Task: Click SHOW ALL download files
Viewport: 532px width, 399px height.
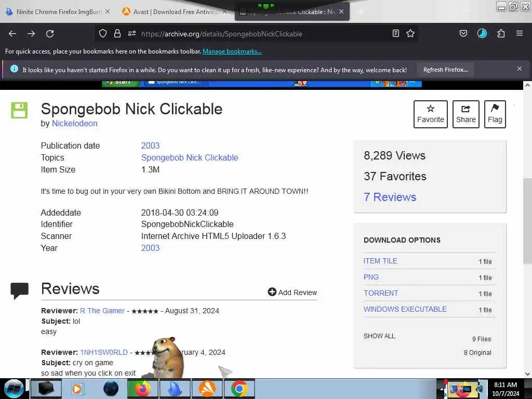Action: [379, 336]
